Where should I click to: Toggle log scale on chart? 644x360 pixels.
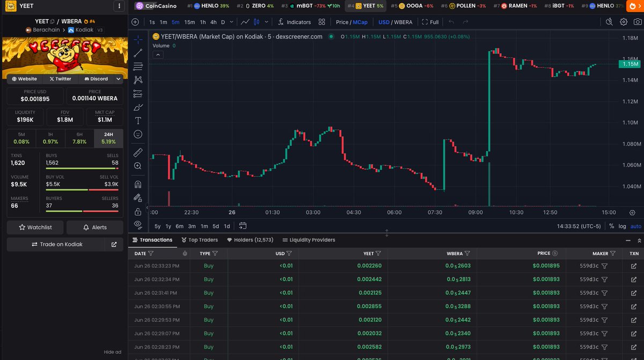coord(623,226)
